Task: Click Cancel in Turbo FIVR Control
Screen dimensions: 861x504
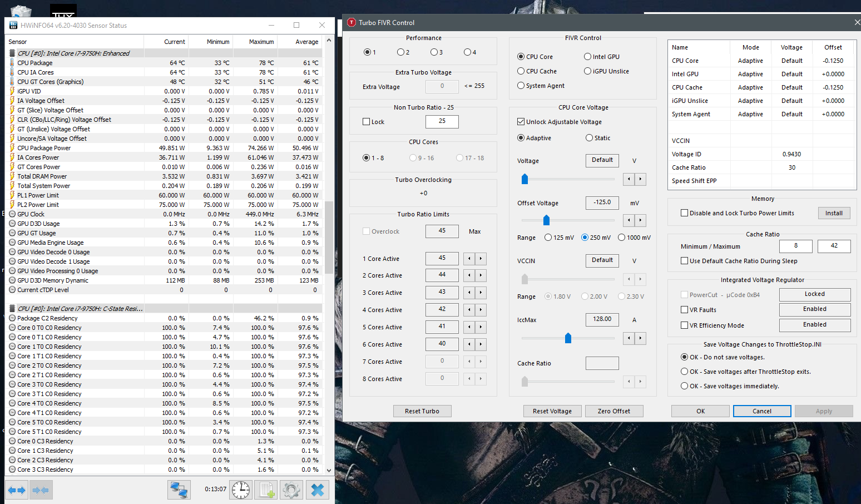Action: (762, 411)
